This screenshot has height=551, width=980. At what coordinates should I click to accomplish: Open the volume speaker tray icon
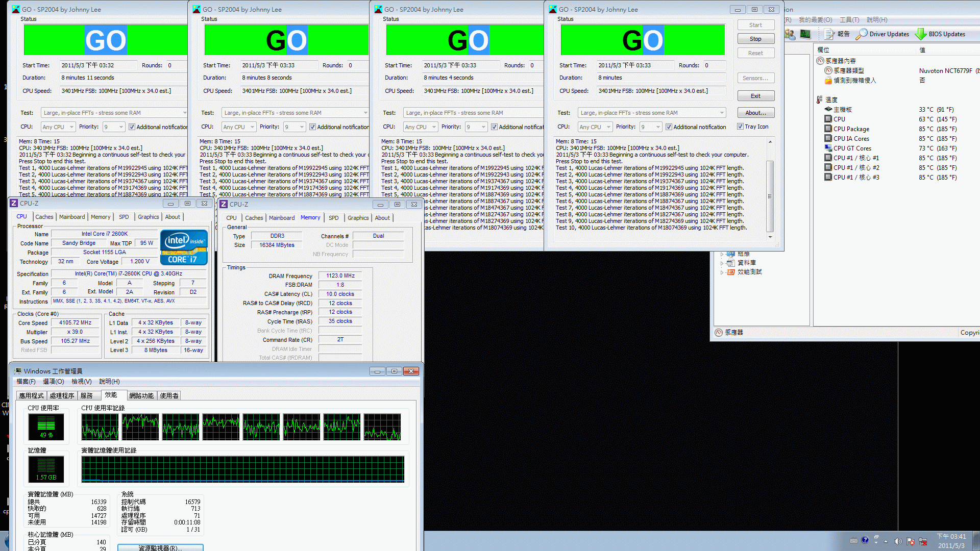point(898,541)
